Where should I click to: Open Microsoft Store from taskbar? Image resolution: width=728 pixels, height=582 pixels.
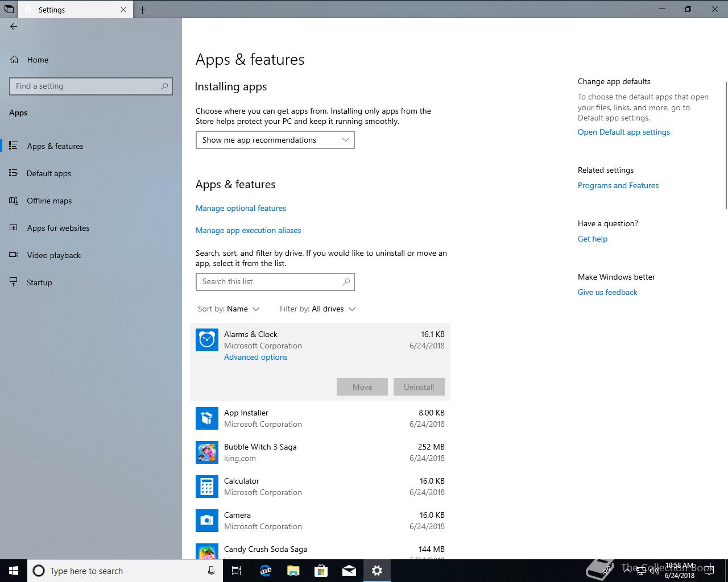(321, 571)
